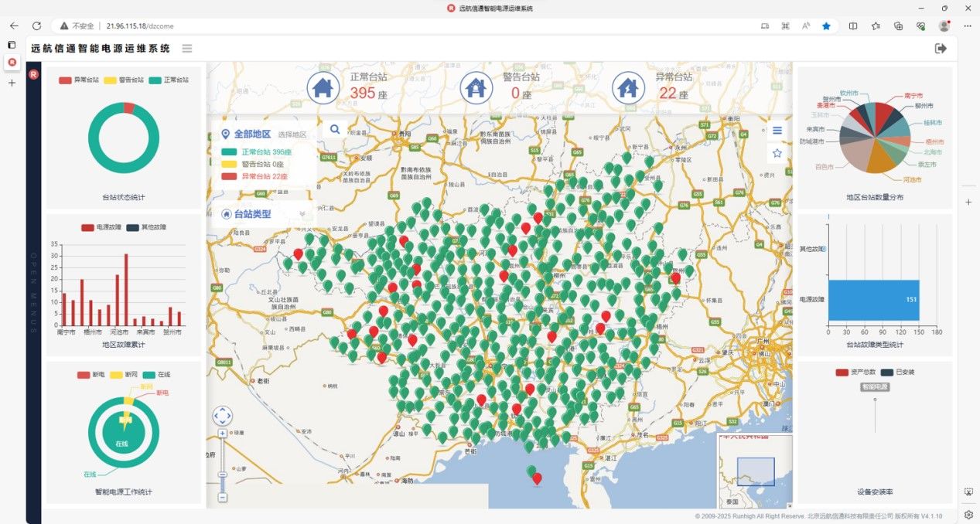Expand the 台站类型 panel chevron

pyautogui.click(x=302, y=214)
